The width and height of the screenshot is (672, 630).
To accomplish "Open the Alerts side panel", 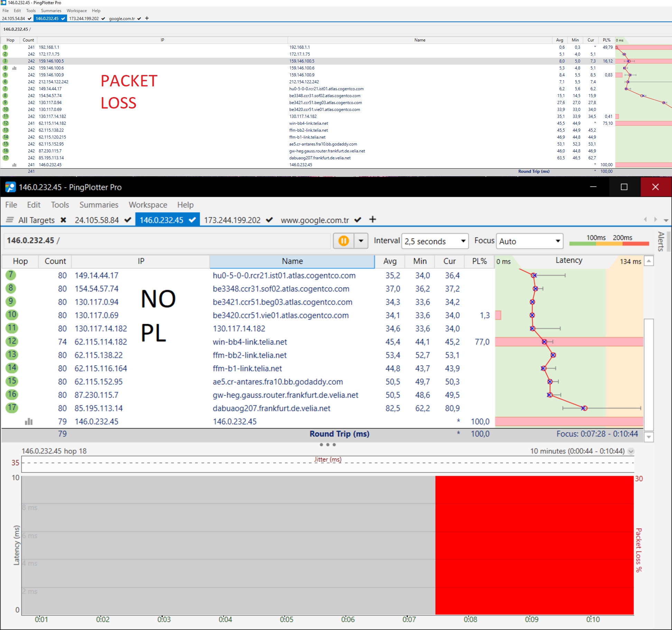I will click(661, 241).
